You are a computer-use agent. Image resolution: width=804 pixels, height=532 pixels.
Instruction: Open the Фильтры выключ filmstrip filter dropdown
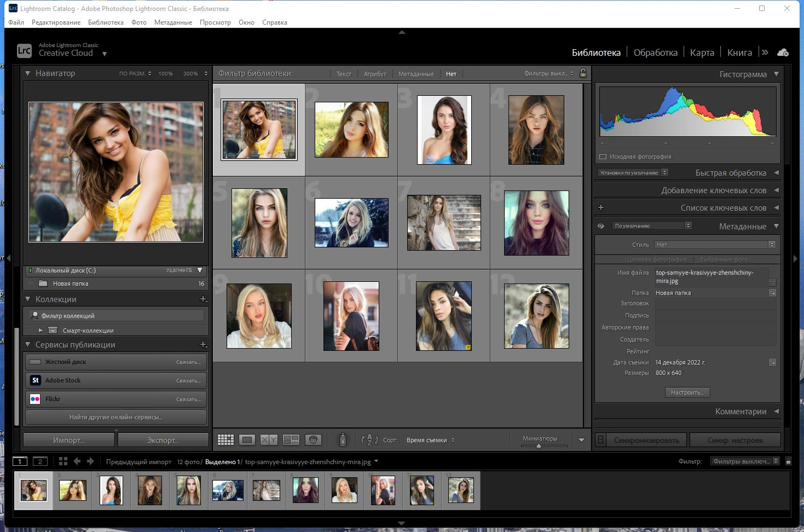(745, 461)
